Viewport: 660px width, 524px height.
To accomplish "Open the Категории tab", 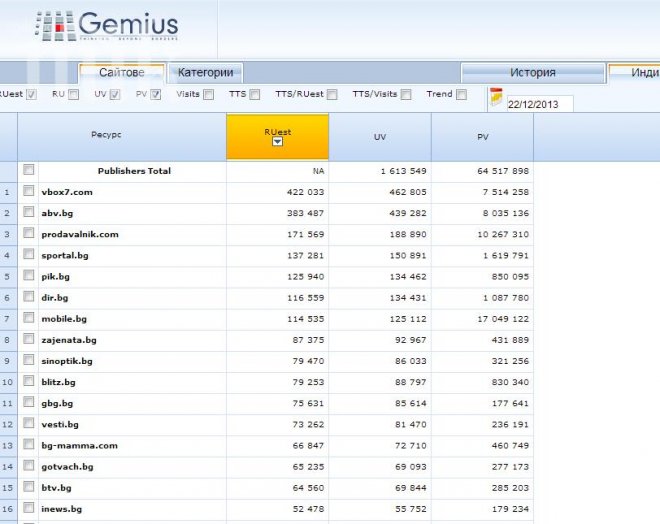I will coord(206,72).
